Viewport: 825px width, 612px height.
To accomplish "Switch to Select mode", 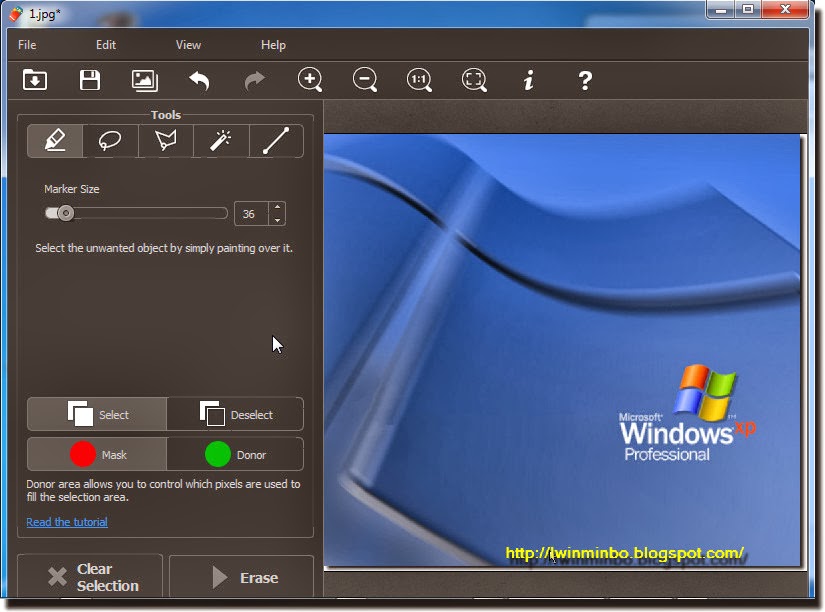I will click(x=97, y=415).
